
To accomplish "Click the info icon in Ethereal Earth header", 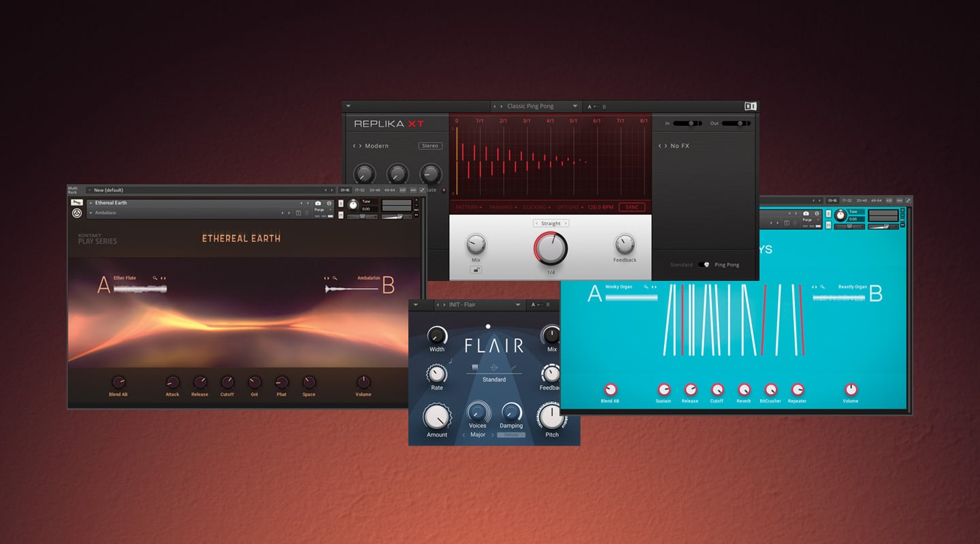I will click(x=329, y=203).
